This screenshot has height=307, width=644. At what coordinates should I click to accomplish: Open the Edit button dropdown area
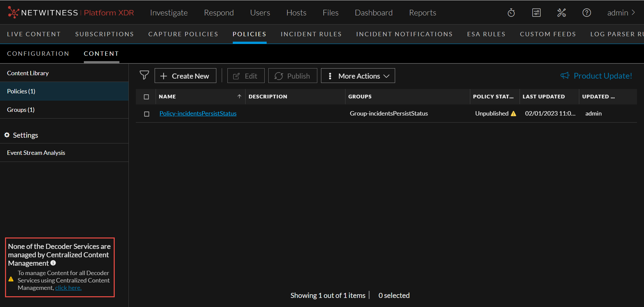click(x=246, y=76)
